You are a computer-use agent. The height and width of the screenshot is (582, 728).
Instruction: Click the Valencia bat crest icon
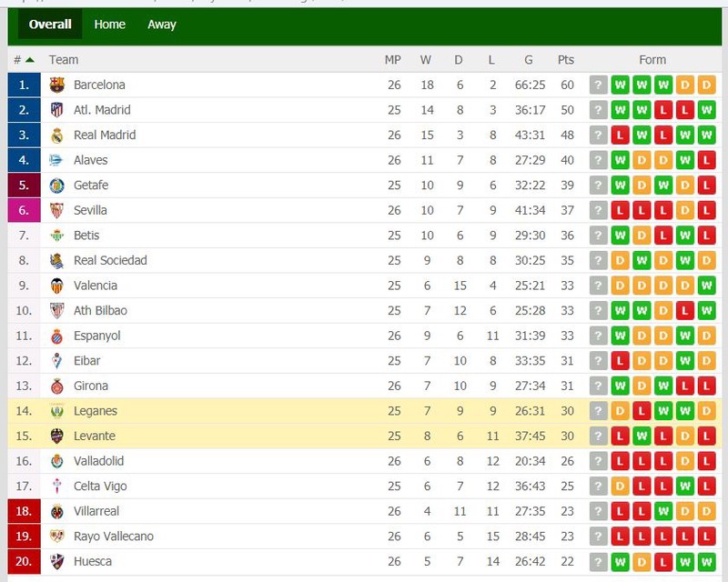(56, 286)
